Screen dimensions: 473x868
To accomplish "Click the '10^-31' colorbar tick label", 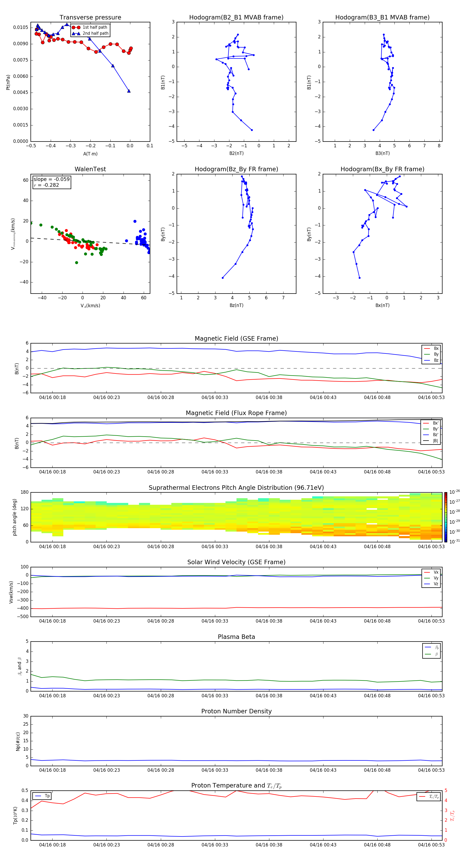I will (455, 542).
